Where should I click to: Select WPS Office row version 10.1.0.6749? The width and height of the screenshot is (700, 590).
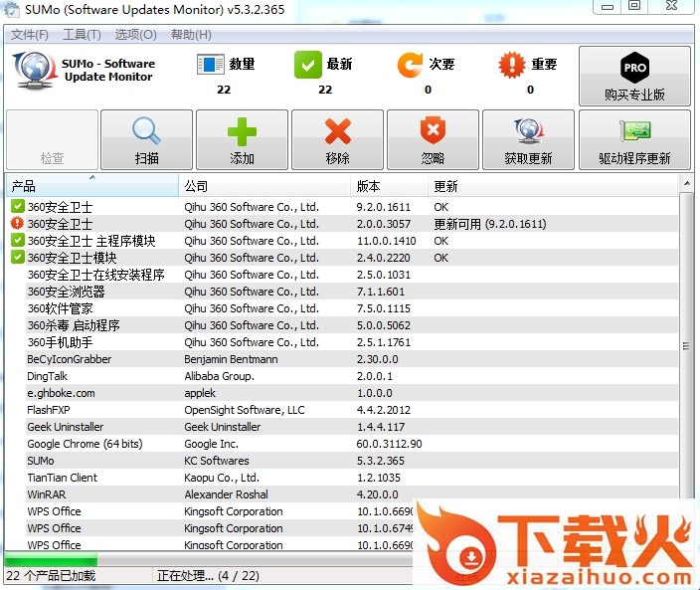coord(210,528)
